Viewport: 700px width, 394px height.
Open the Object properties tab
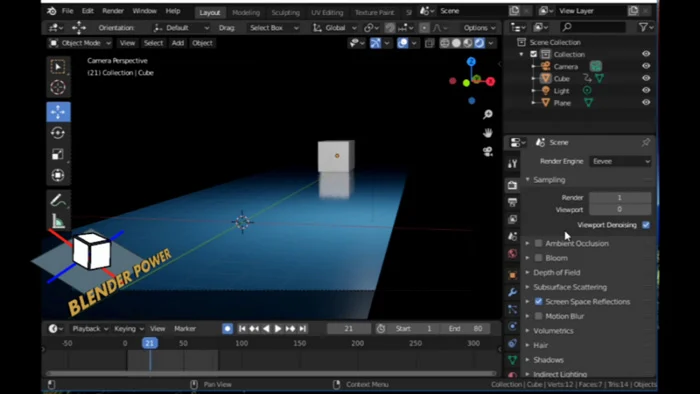click(512, 275)
